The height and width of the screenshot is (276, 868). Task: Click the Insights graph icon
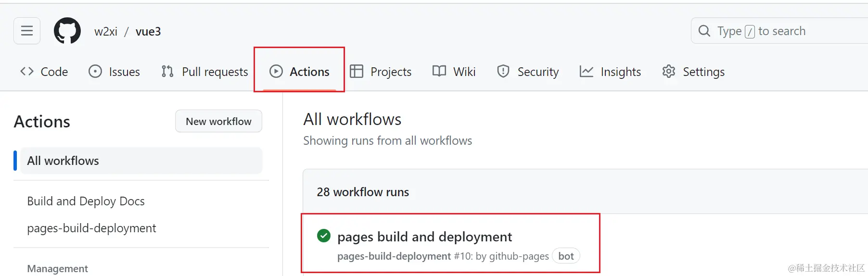[587, 72]
